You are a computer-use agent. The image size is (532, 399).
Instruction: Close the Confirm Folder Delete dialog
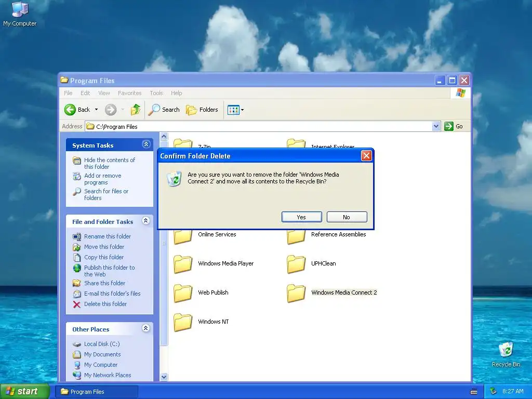point(366,156)
